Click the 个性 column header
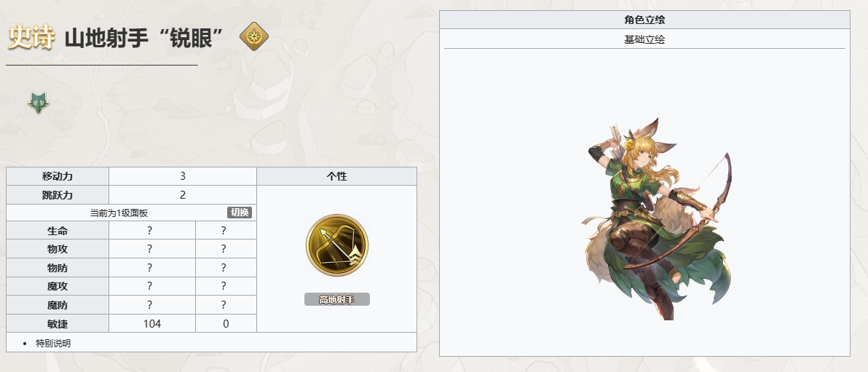Viewport: 868px width, 372px height. (x=336, y=177)
